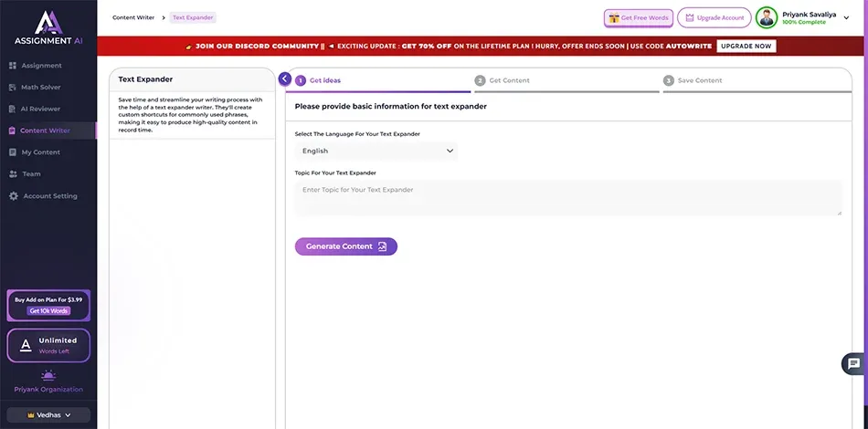868x429 pixels.
Task: Click the Upgrade Account button
Action: pos(714,18)
